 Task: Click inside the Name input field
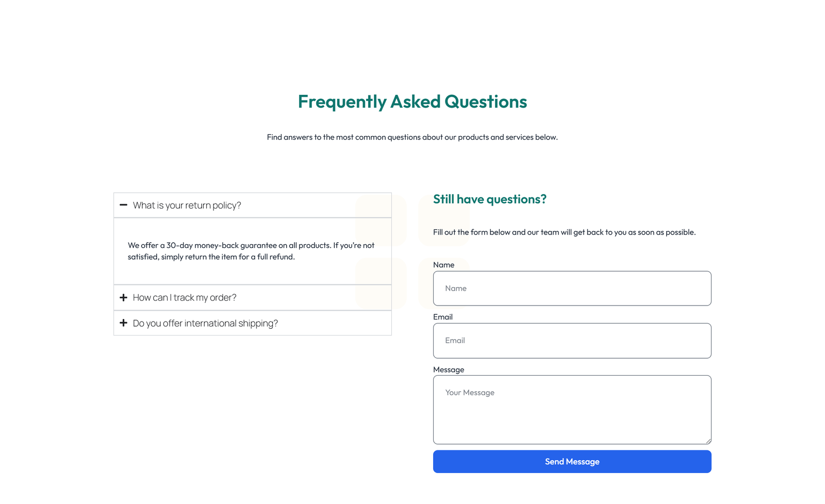pyautogui.click(x=572, y=288)
